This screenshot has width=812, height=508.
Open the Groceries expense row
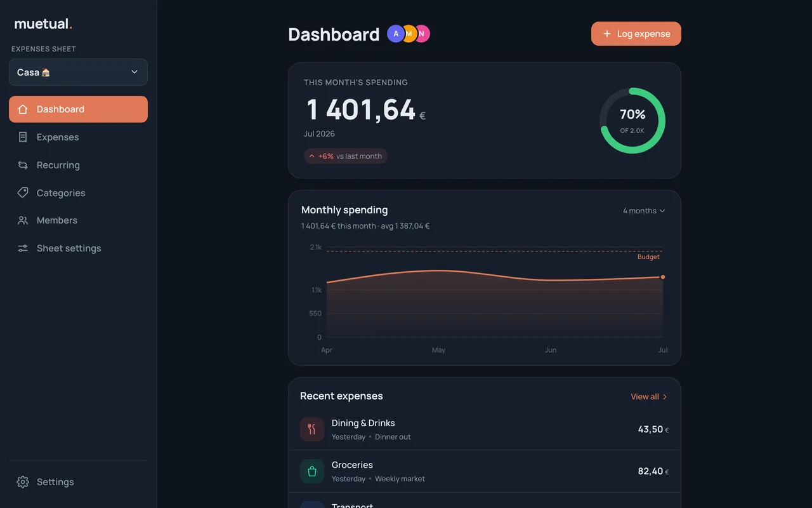[x=485, y=471]
